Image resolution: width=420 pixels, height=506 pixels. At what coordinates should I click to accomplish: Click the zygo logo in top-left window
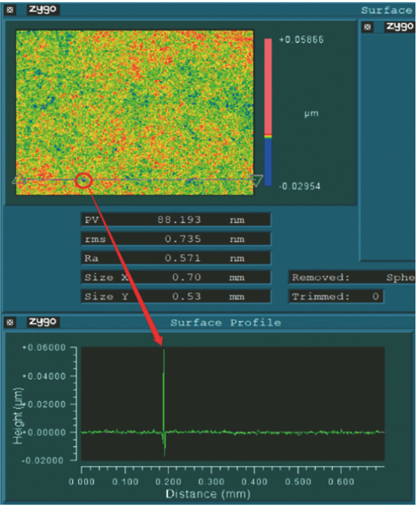tap(43, 9)
